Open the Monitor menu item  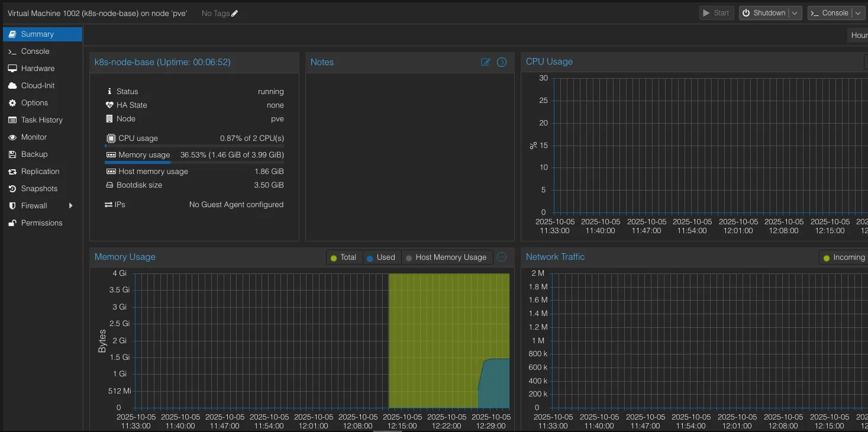click(x=34, y=137)
